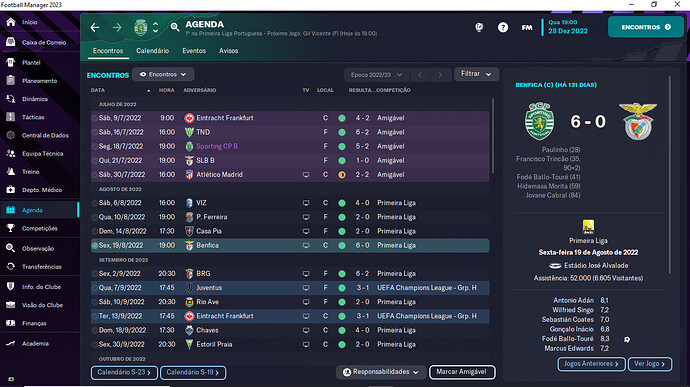Click the FM logo icon in header
This screenshot has width=690, height=387.
527,27
